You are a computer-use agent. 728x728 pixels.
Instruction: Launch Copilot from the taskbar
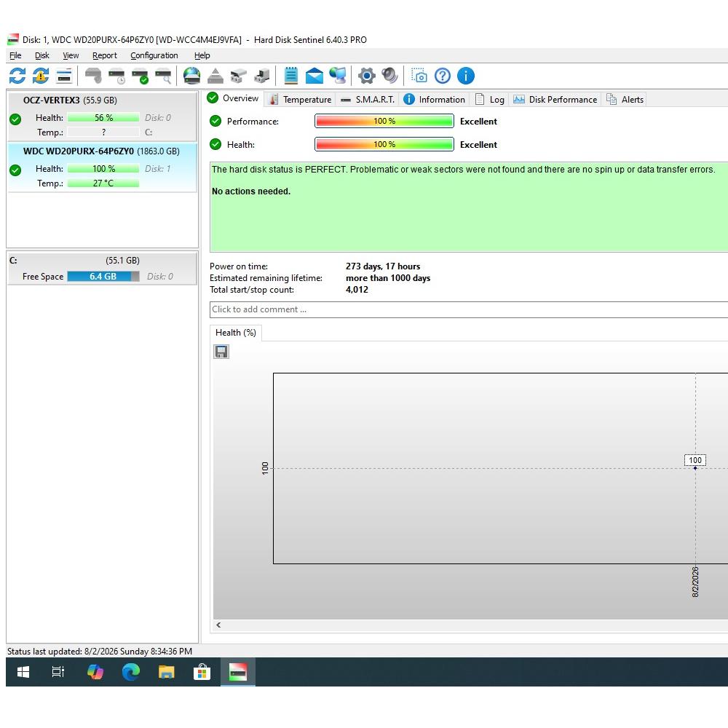coord(95,672)
